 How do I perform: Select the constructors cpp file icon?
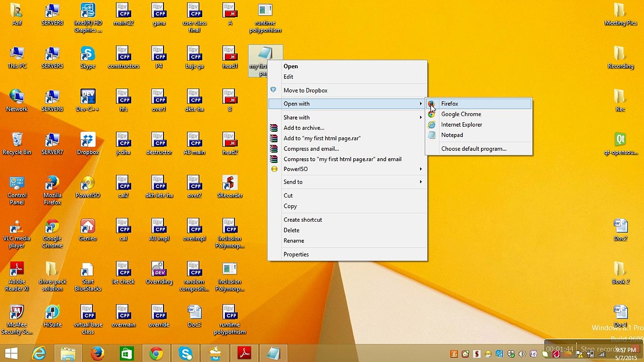coord(123,57)
